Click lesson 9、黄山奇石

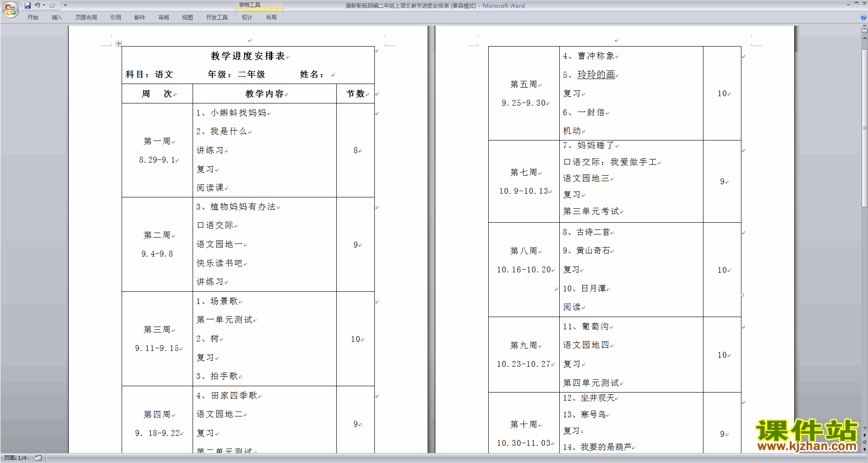[586, 251]
